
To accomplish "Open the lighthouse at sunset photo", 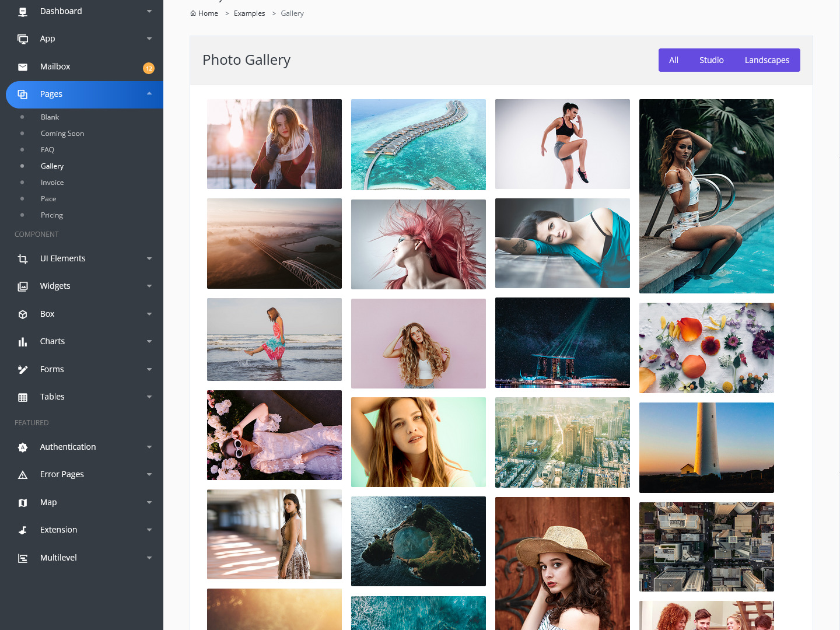I will [706, 447].
